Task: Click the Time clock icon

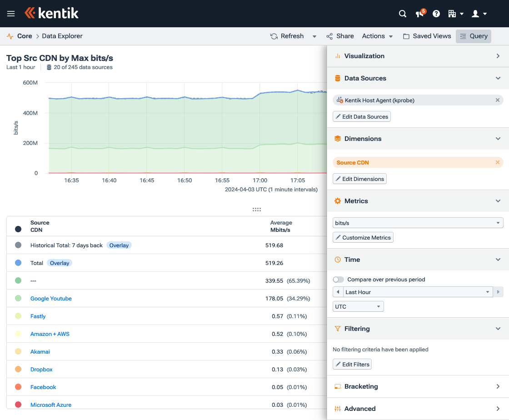Action: [x=337, y=259]
